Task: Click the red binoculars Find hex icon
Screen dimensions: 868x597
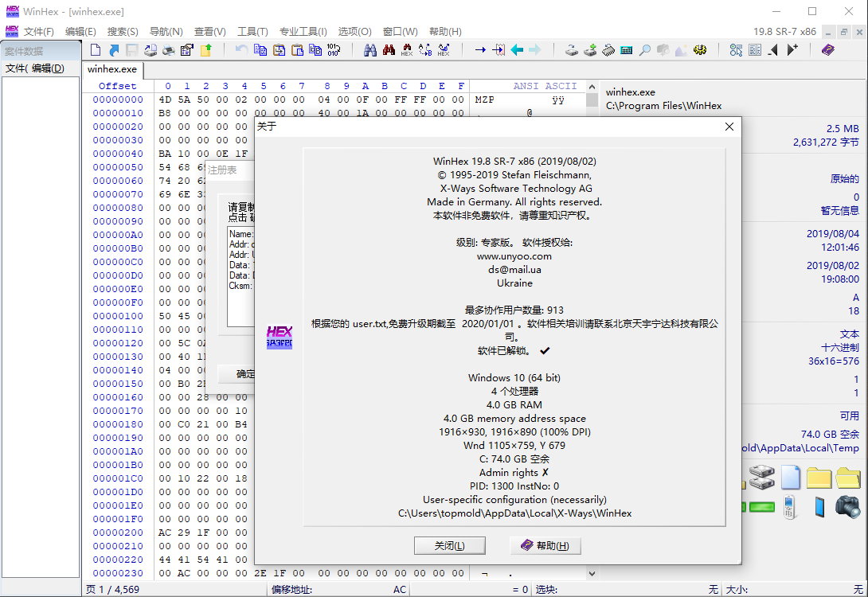Action: [x=389, y=50]
